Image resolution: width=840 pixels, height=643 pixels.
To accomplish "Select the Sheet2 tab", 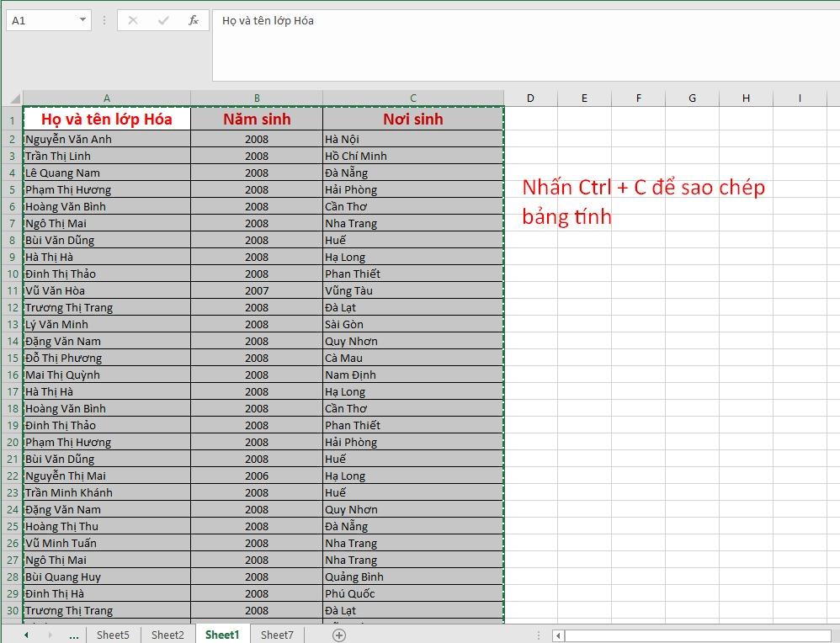I will tap(167, 635).
